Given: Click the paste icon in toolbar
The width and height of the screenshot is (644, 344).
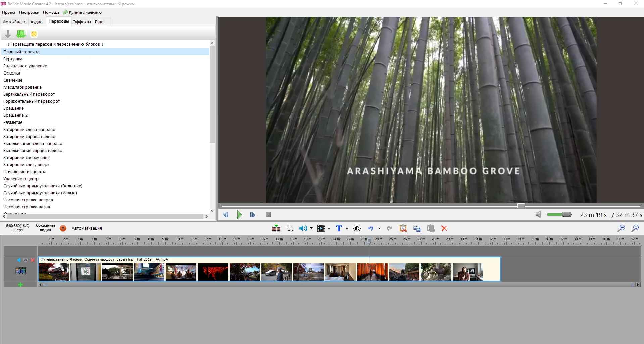Looking at the screenshot, I should pyautogui.click(x=431, y=228).
